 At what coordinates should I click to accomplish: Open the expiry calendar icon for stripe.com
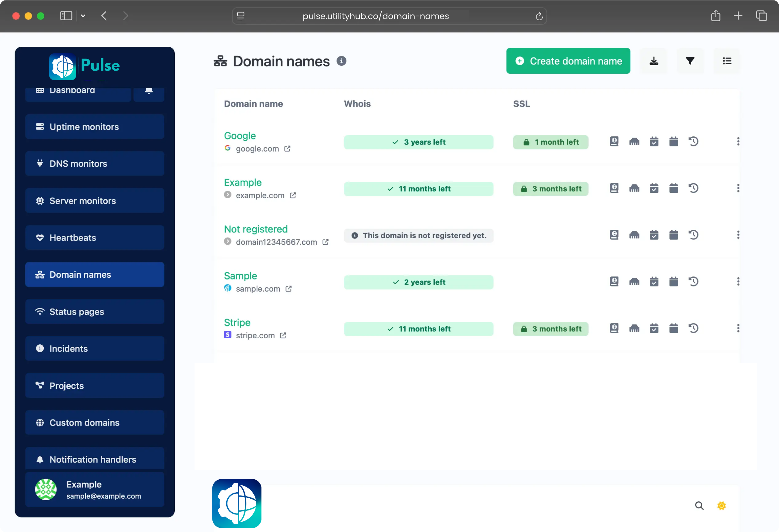[674, 328]
